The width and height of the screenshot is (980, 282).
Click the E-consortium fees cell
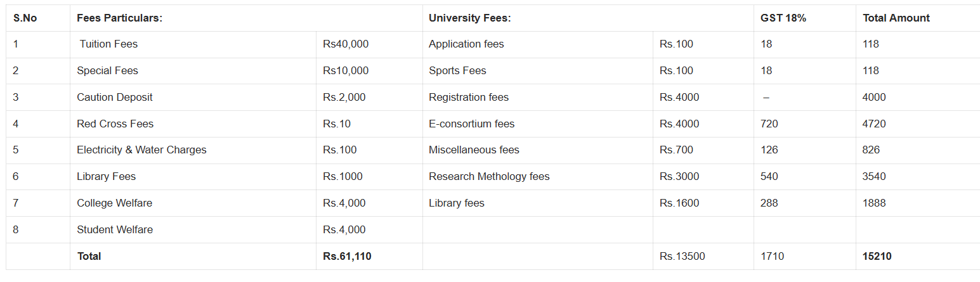tap(471, 124)
